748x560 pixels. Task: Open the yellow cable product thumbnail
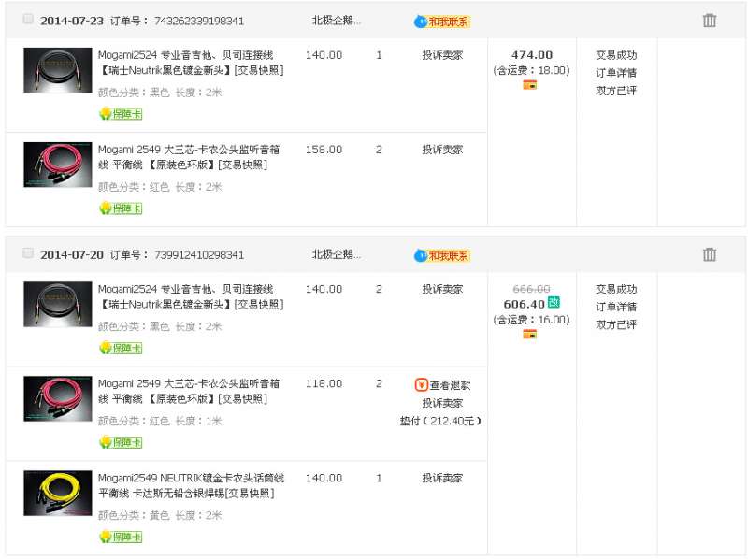coord(58,493)
